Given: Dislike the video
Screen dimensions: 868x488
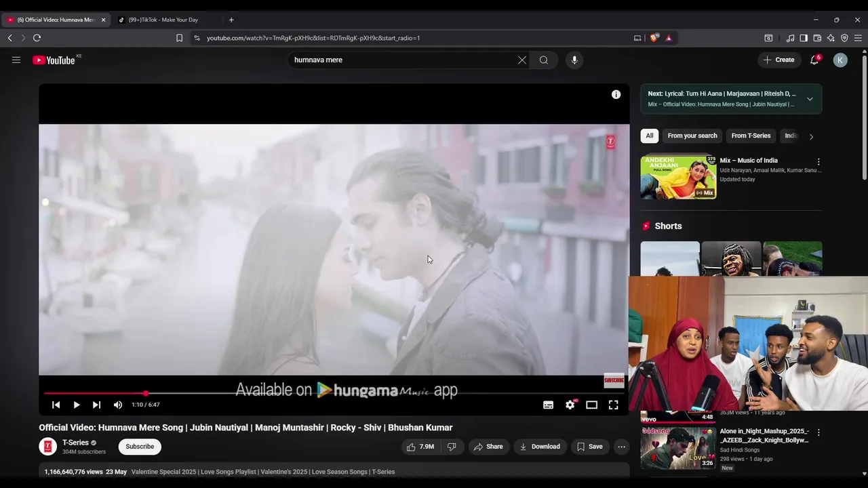Looking at the screenshot, I should (x=452, y=447).
